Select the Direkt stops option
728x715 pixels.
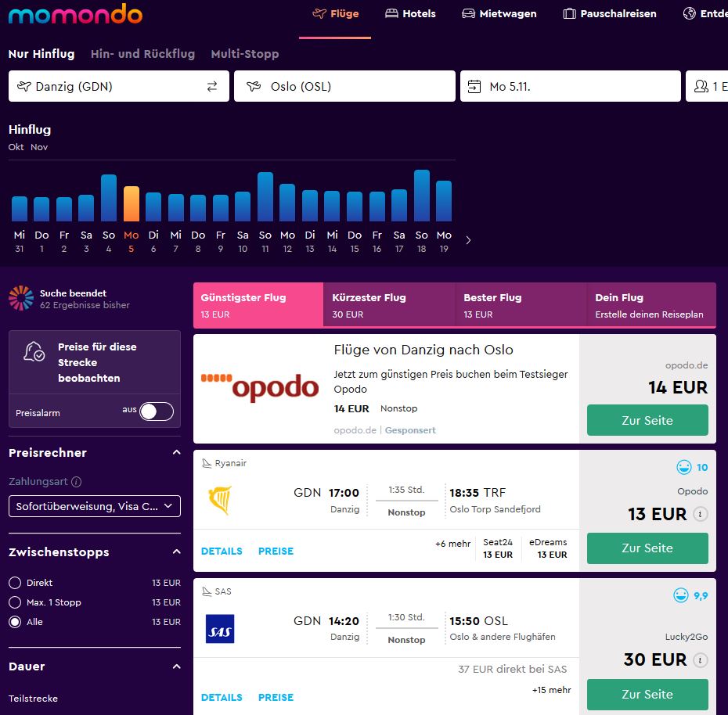[x=15, y=583]
